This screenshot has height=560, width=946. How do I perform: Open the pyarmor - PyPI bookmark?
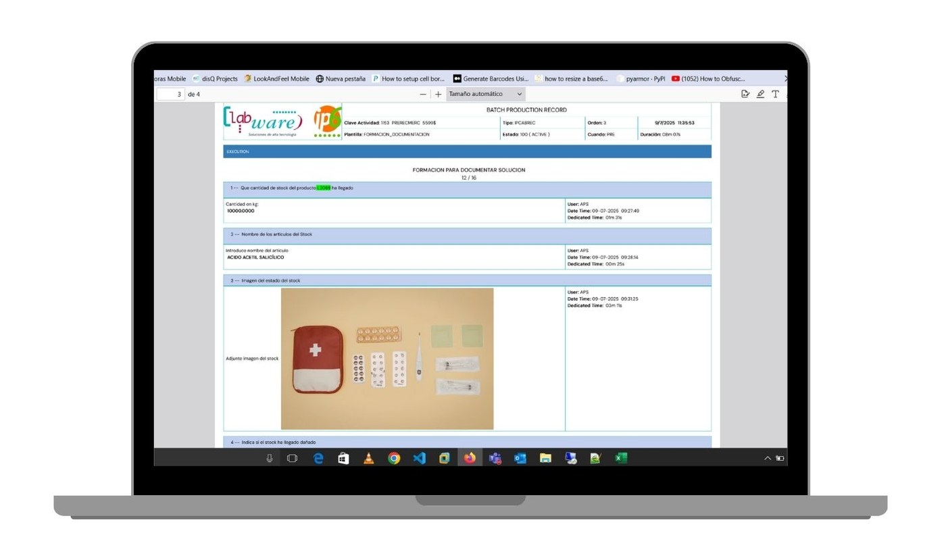coord(640,79)
